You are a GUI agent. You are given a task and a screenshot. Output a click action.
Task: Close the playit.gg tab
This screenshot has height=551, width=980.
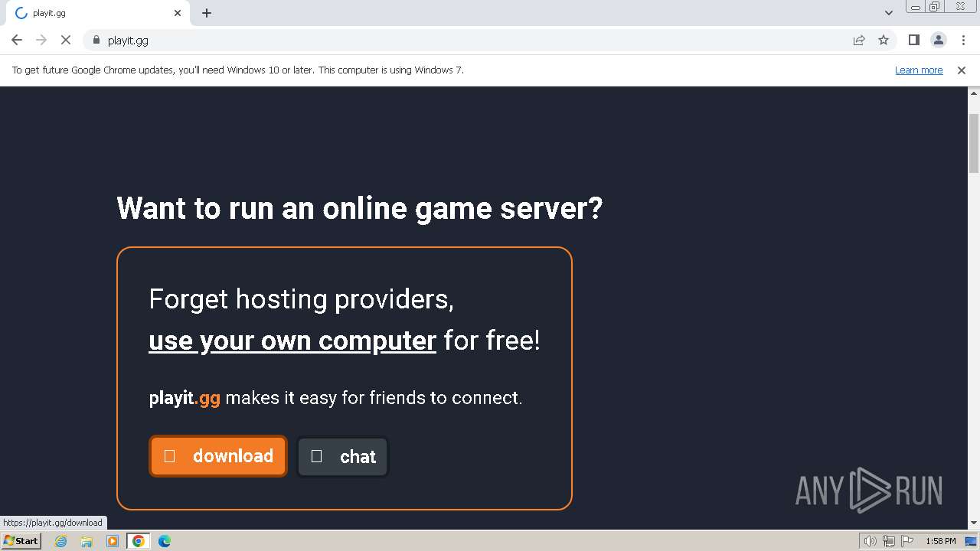[x=178, y=13]
